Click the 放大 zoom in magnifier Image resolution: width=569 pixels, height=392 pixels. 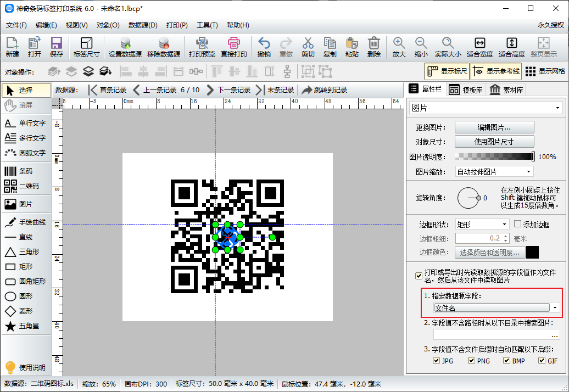(399, 47)
